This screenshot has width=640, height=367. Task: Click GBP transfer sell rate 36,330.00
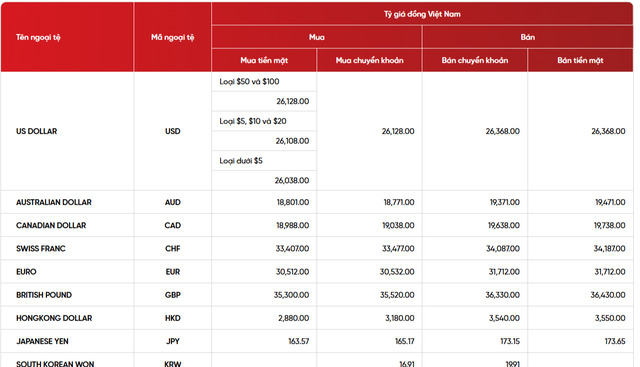[502, 295]
